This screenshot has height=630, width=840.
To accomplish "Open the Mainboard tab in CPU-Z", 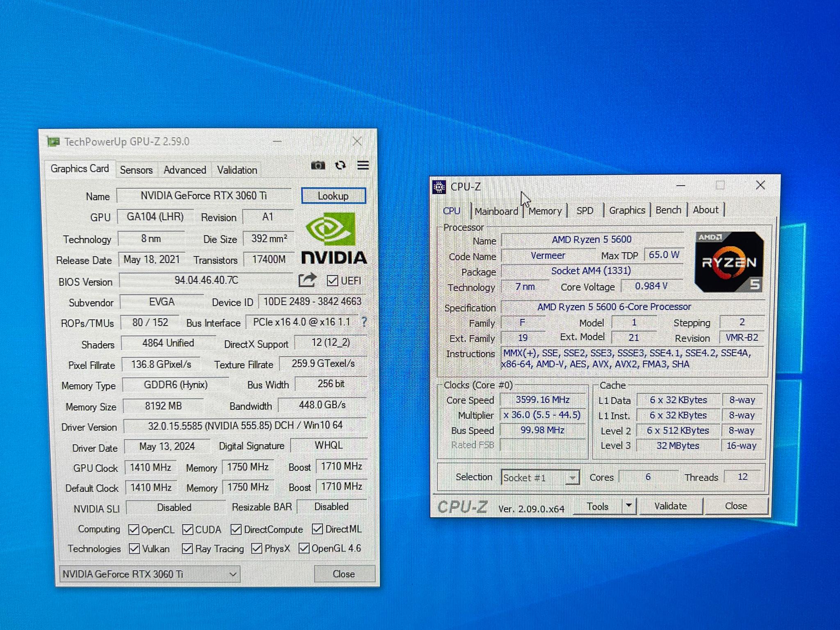I will (496, 211).
